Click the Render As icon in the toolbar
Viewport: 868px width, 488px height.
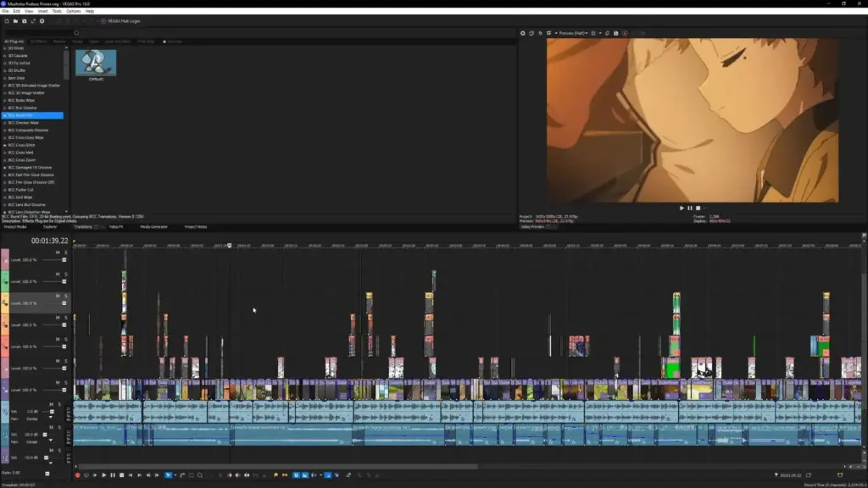[33, 21]
